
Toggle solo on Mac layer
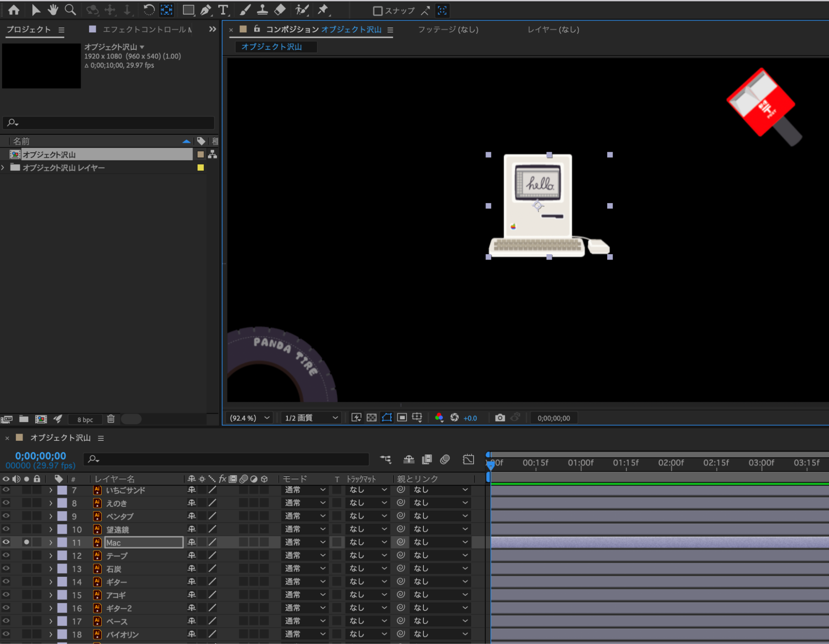click(27, 542)
